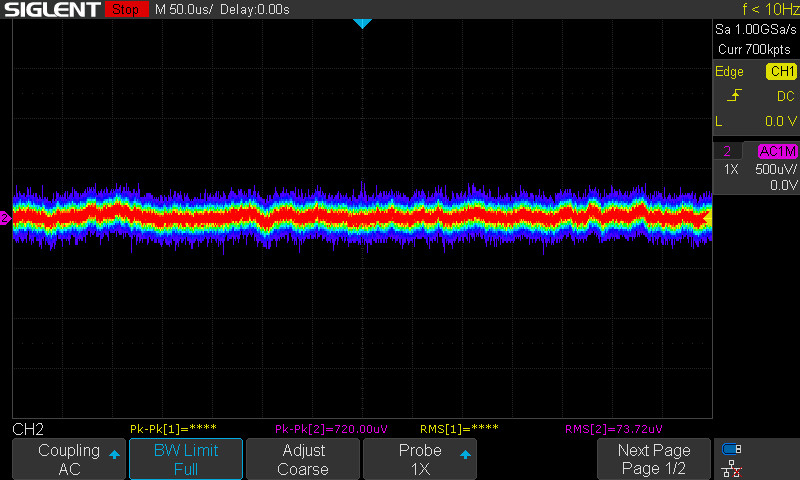Click the RMS[1]=**** measurement
The image size is (800, 480).
click(x=459, y=429)
